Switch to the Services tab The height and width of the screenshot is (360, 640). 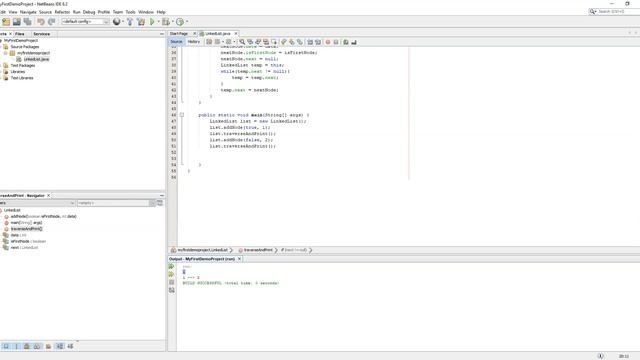(x=42, y=34)
